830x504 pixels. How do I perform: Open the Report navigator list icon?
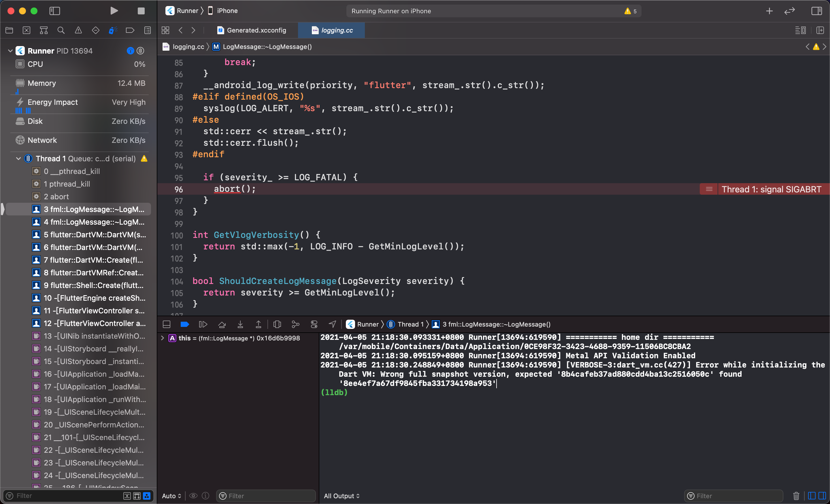point(148,30)
